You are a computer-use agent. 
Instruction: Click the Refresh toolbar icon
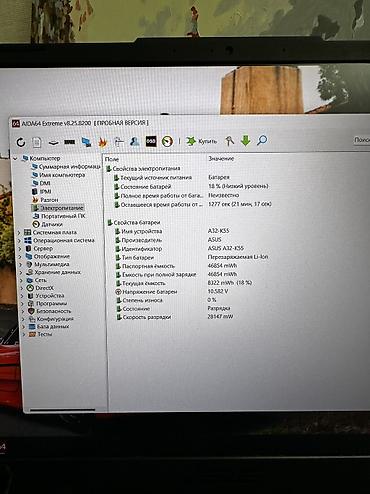pyautogui.click(x=21, y=142)
